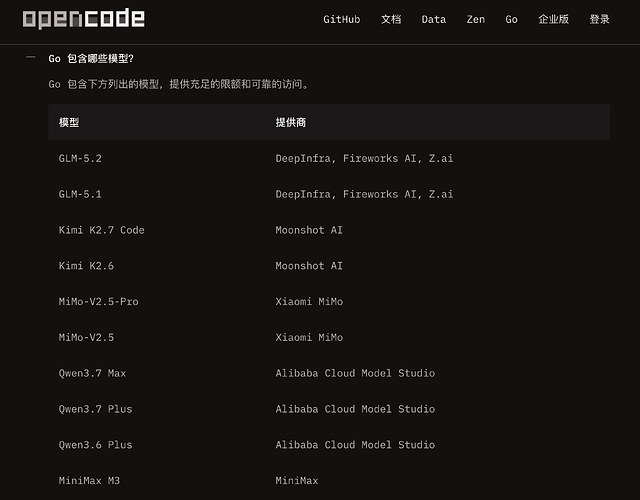Open the opencode logo home link
This screenshot has width=640, height=500.
pos(83,19)
